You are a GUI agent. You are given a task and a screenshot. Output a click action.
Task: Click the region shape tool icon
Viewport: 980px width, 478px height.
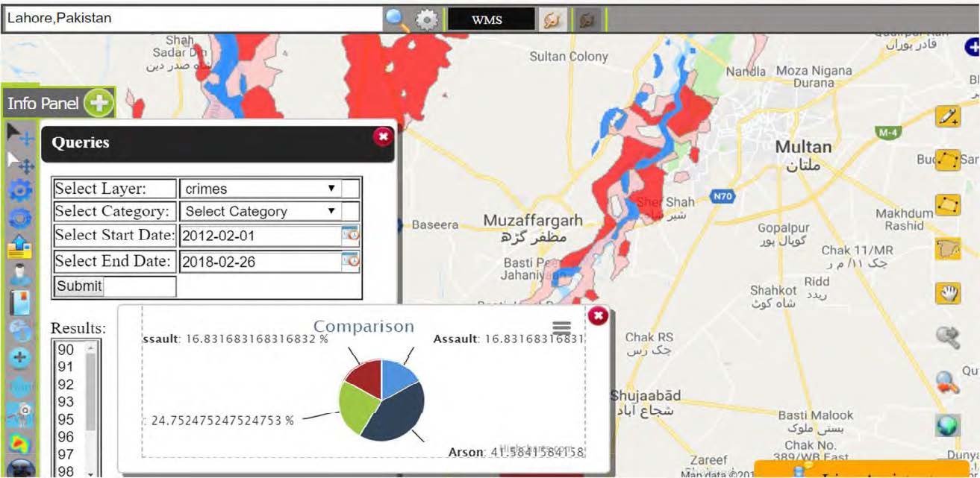coord(948,248)
